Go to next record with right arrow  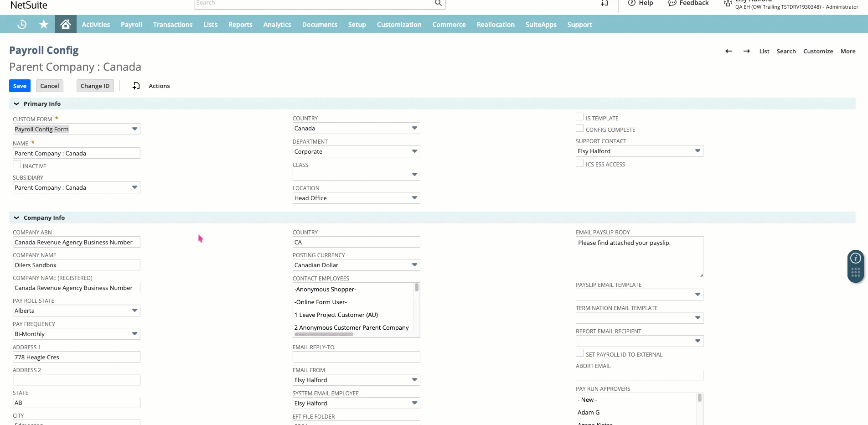tap(746, 51)
